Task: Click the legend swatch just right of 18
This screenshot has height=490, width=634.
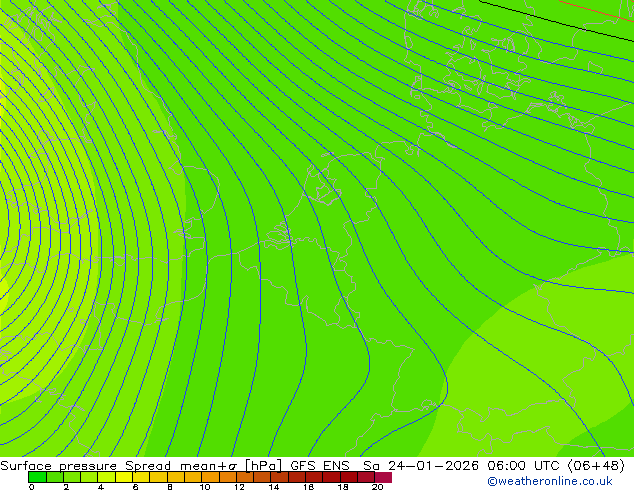Action: coord(349,477)
